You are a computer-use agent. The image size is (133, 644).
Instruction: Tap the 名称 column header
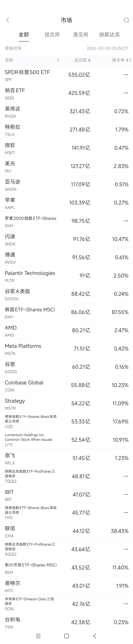click(9, 60)
